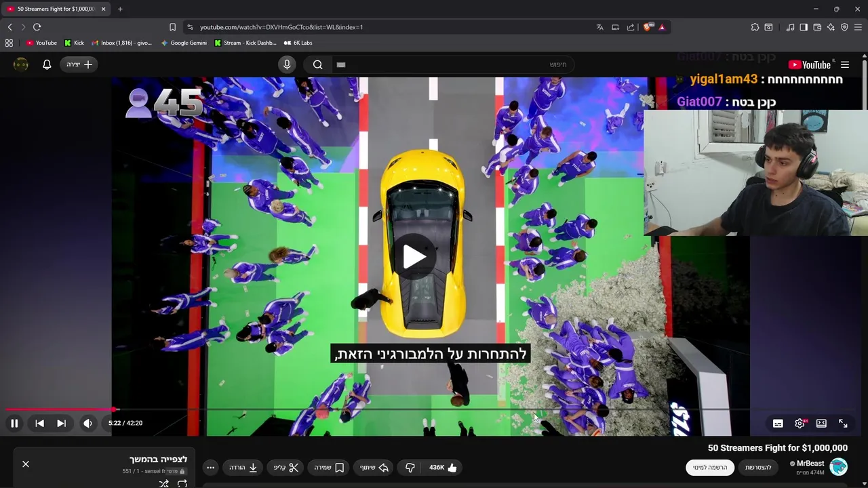The width and height of the screenshot is (868, 488).
Task: Select the 50 Streamers Fight browser tab
Action: pyautogui.click(x=56, y=9)
